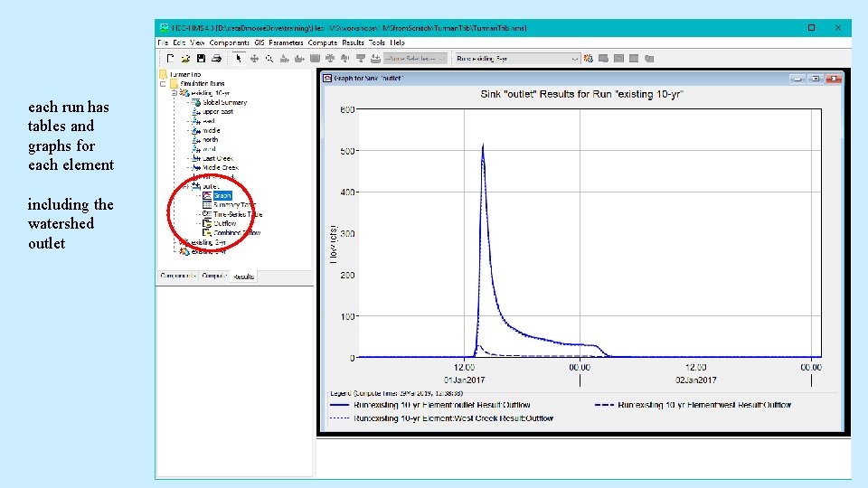Click the open project folder icon

point(185,58)
